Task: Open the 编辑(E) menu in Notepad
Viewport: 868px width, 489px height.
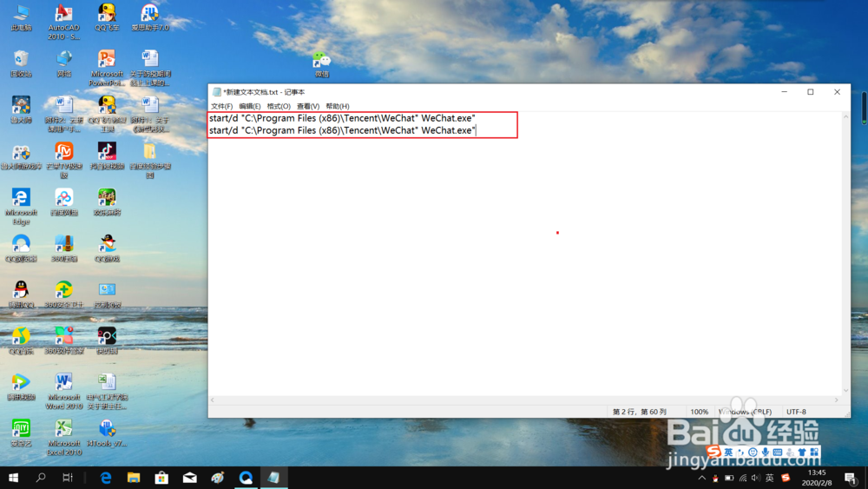Action: [250, 106]
